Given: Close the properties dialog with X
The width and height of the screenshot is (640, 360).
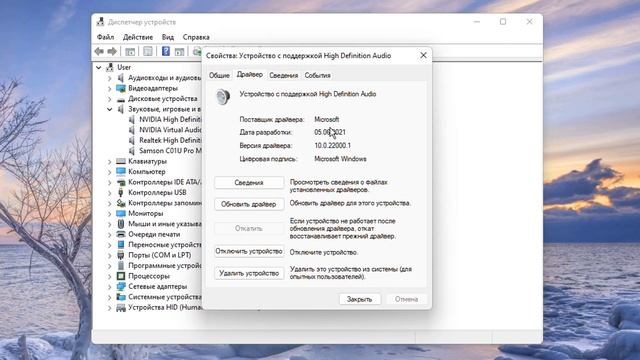Looking at the screenshot, I should 423,55.
